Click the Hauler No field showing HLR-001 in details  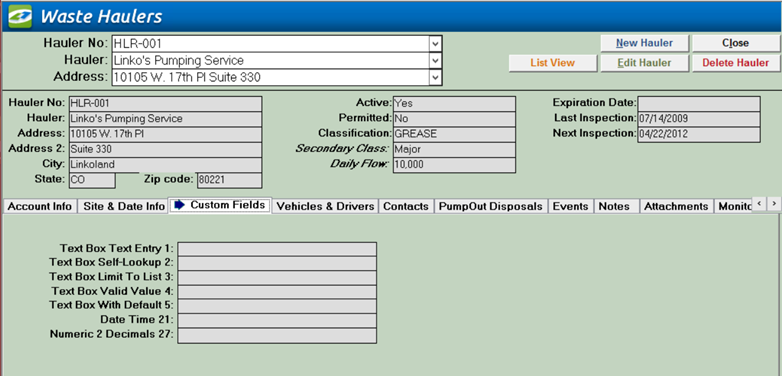165,104
